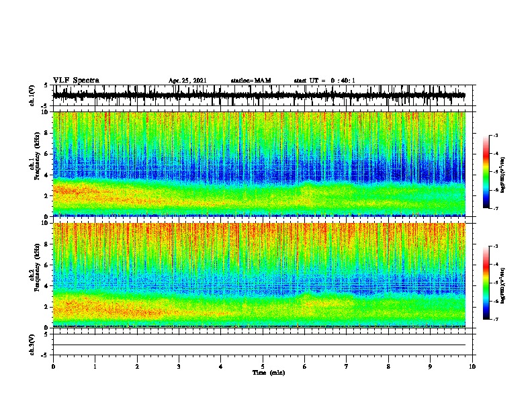532x411 pixels.
Task: Click time axis tick label "7"
Action: [347, 367]
